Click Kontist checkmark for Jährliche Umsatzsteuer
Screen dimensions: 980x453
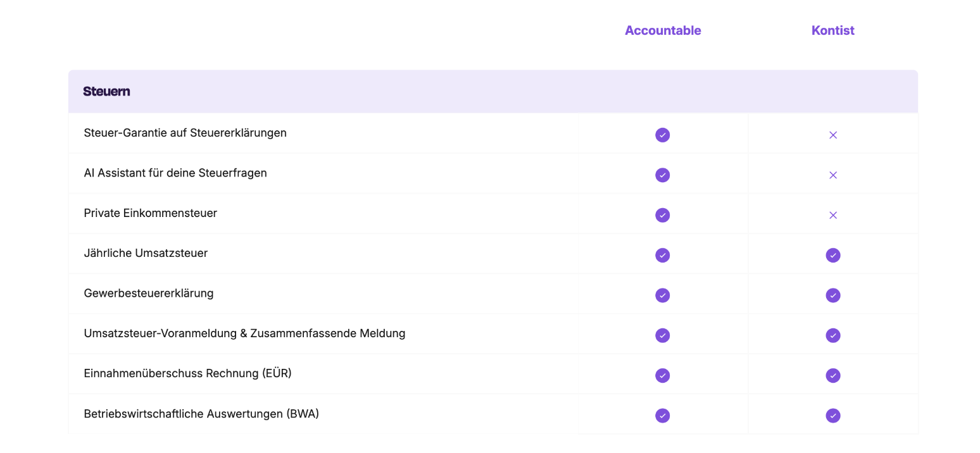(x=832, y=255)
